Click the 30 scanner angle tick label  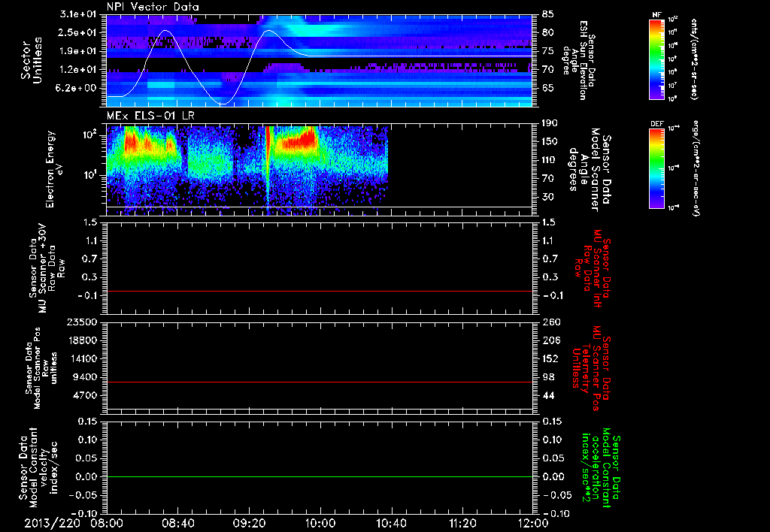tap(548, 197)
